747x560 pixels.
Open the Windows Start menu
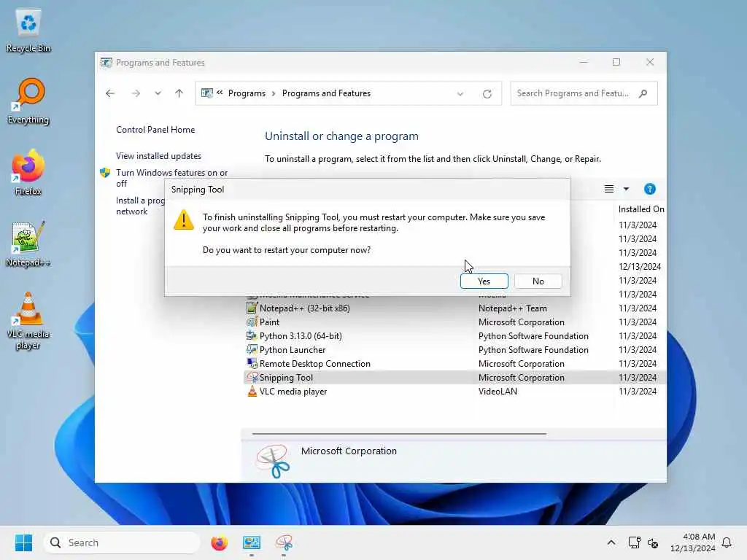[x=23, y=542]
